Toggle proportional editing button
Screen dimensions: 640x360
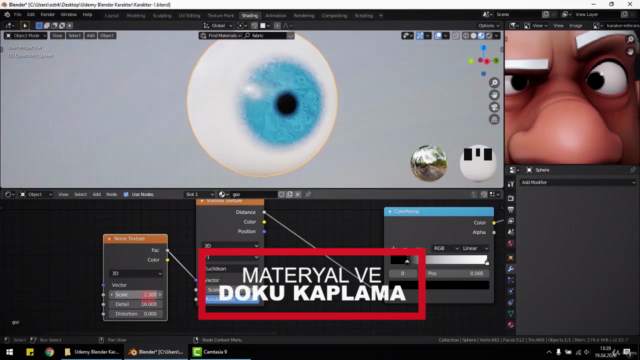(x=277, y=26)
